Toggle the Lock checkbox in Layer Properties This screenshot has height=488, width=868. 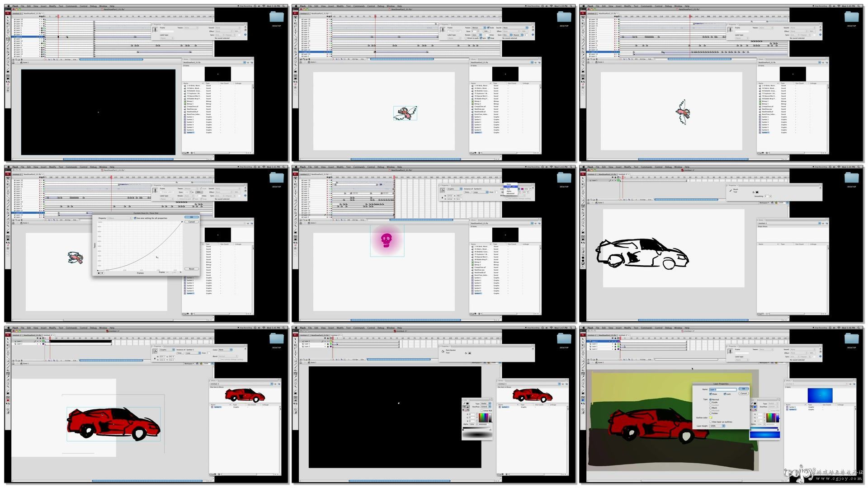click(725, 394)
